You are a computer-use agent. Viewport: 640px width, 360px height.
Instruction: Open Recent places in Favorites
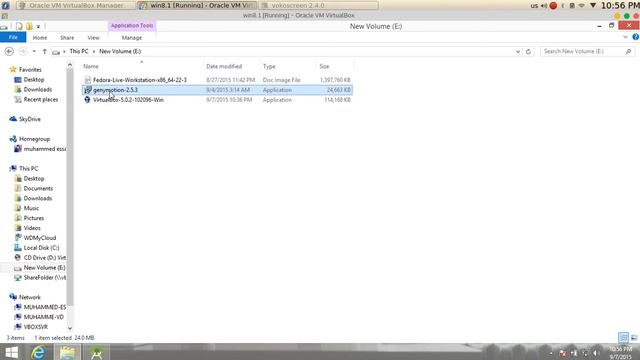[40, 100]
